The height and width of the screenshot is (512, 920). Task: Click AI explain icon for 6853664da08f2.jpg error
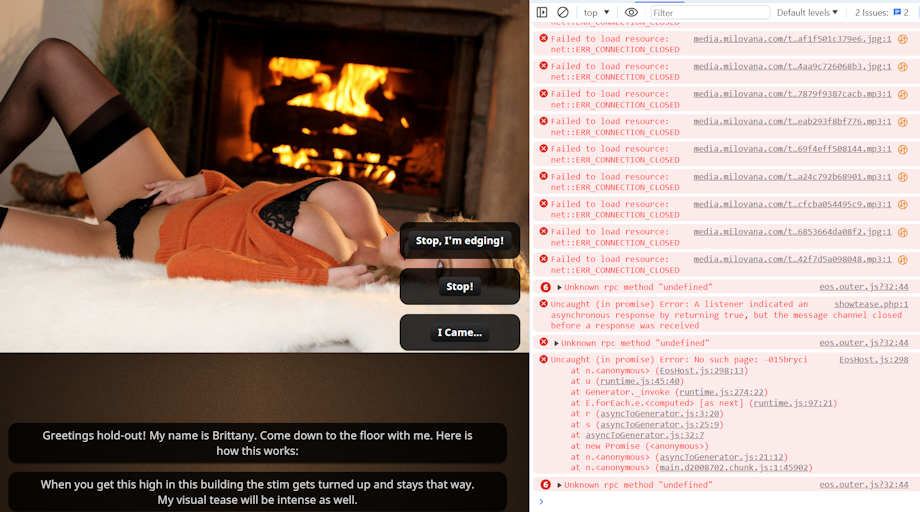tap(903, 232)
